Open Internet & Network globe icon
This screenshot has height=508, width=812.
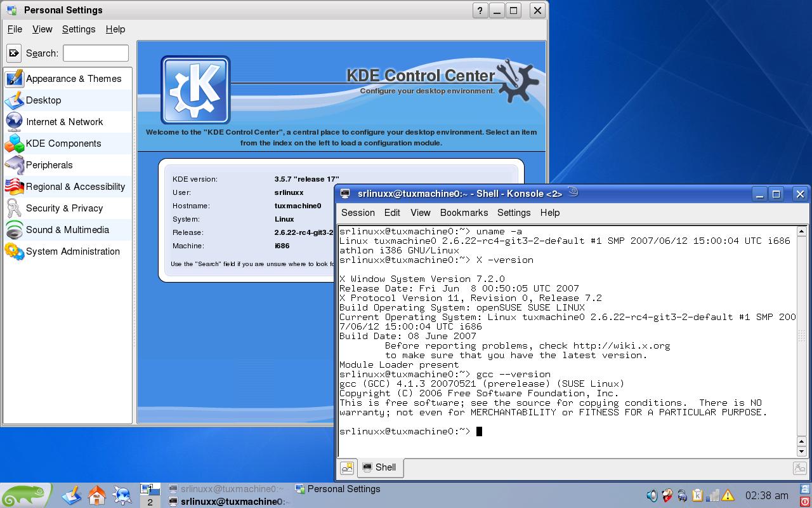[x=14, y=122]
